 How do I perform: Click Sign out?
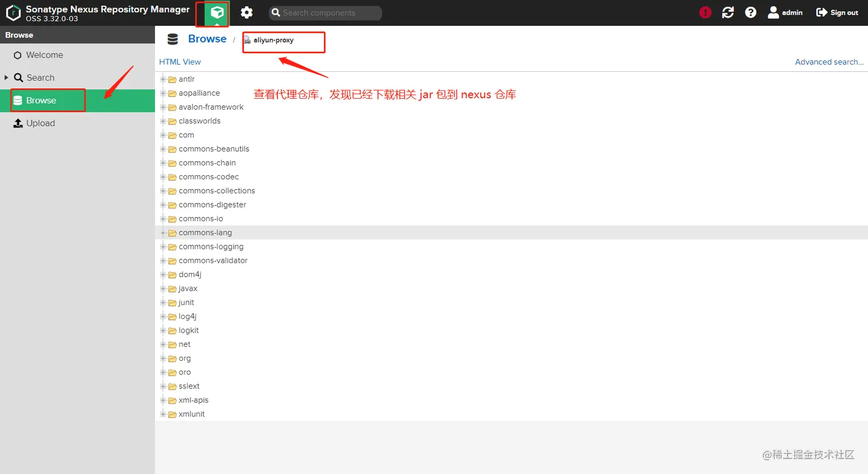coord(837,12)
